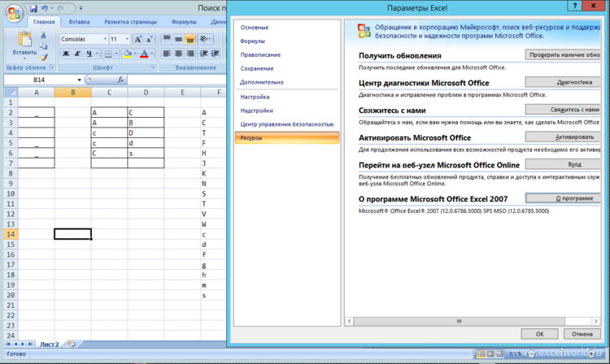
Task: Click cell F2 containing A
Action: click(214, 113)
